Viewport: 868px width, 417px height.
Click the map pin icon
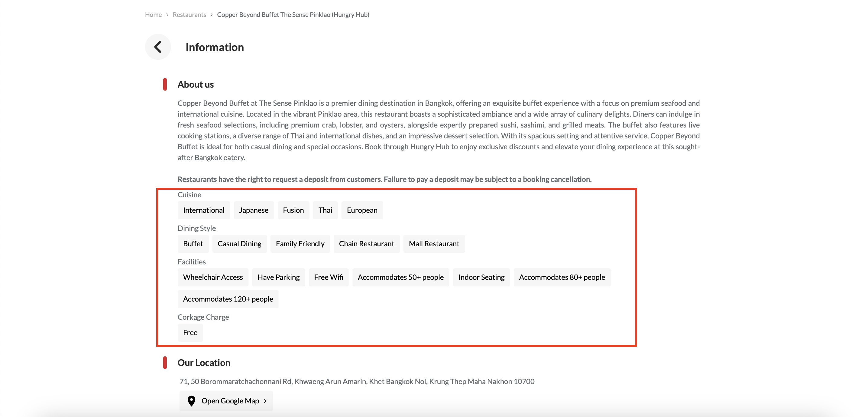click(191, 401)
